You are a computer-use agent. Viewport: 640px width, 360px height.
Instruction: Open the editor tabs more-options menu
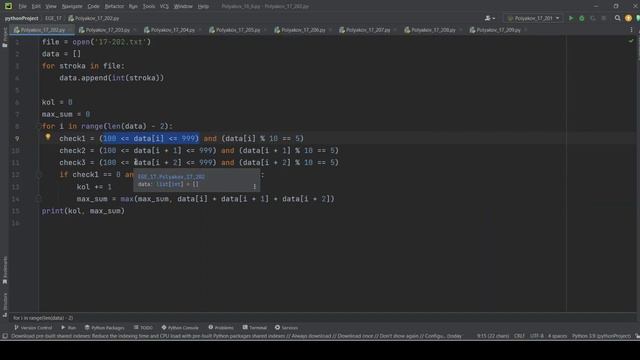pos(631,30)
